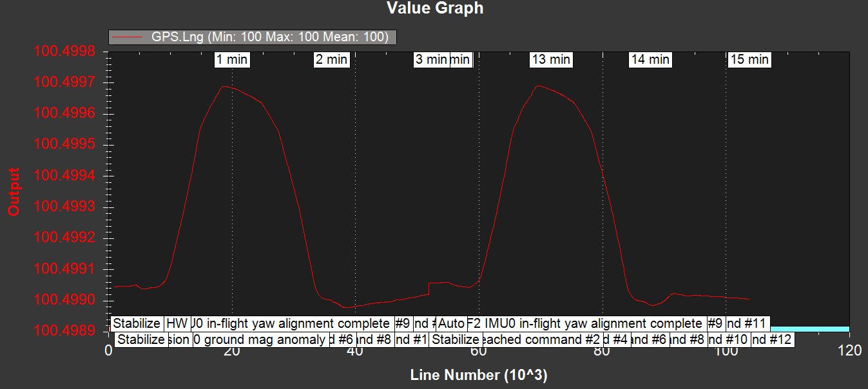Click the Auto flight mode label
Screen dimensions: 868x389
coord(450,323)
